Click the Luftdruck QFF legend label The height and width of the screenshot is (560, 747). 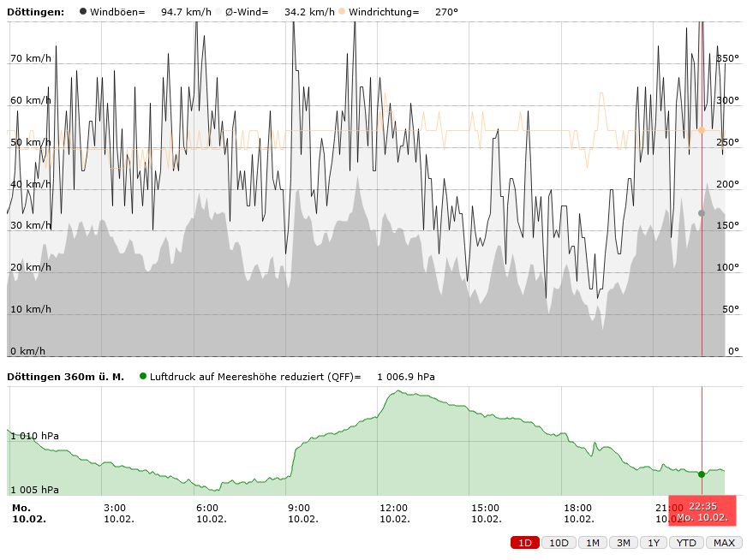tap(255, 377)
